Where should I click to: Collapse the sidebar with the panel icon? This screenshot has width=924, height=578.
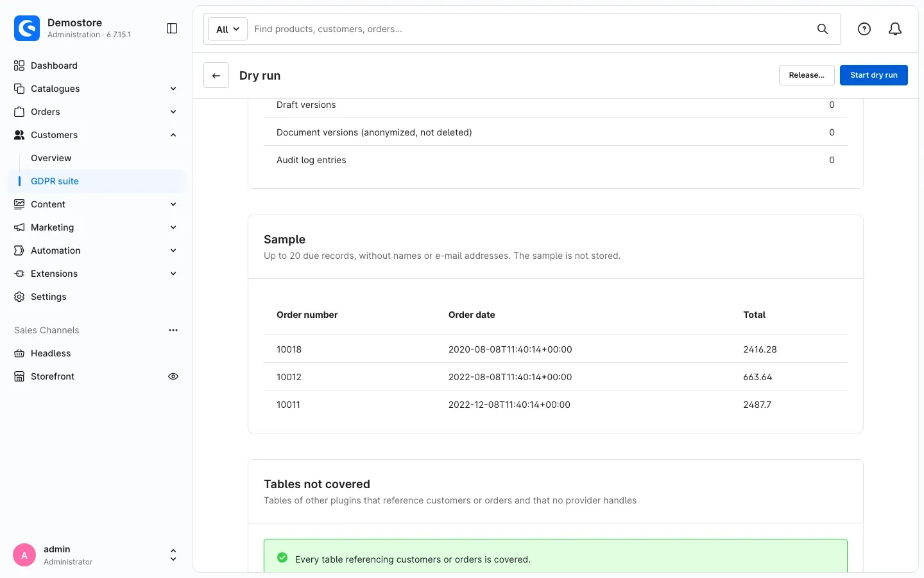172,28
